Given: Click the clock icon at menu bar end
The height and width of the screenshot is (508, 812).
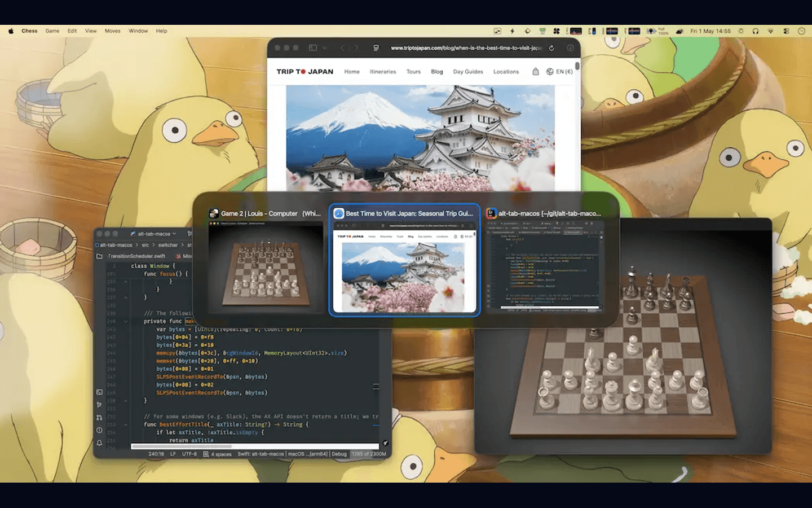Looking at the screenshot, I should pos(801,31).
